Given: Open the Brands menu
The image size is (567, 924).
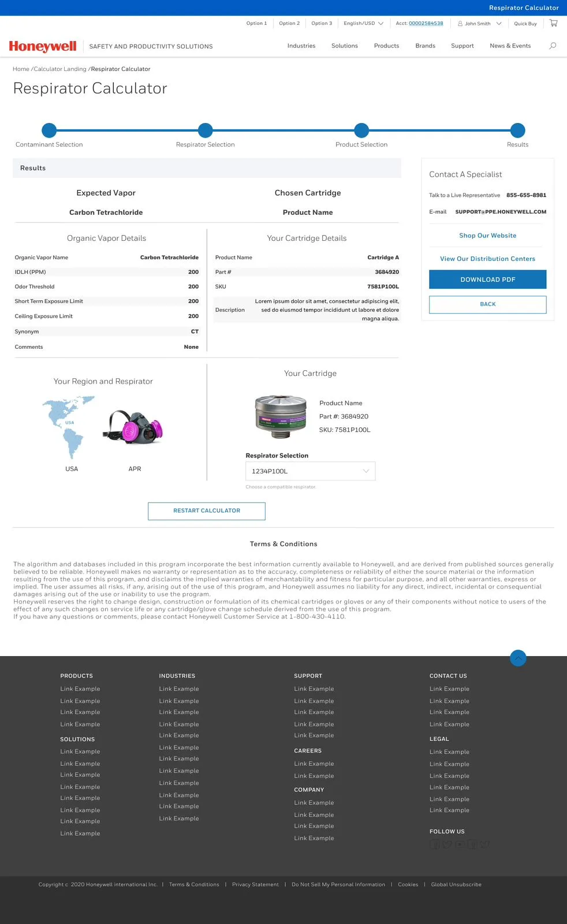Looking at the screenshot, I should tap(425, 46).
